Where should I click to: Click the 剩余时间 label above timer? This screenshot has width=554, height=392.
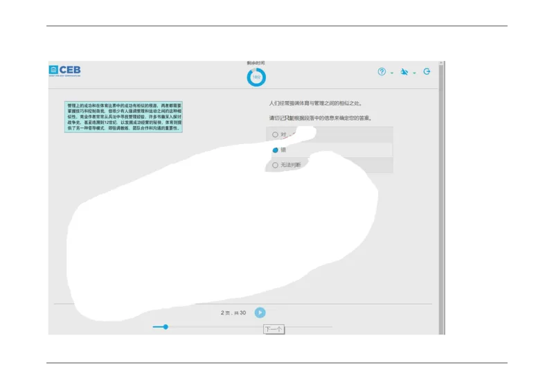(256, 63)
